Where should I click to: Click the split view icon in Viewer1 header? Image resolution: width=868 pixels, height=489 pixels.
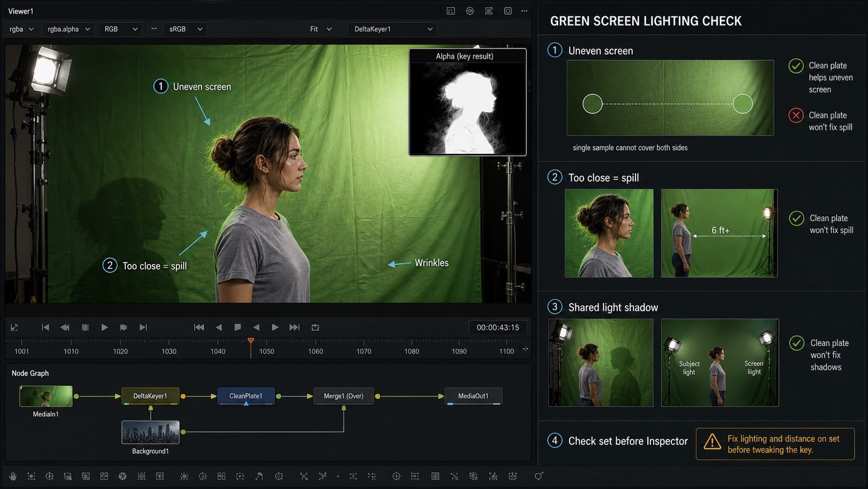[x=451, y=11]
